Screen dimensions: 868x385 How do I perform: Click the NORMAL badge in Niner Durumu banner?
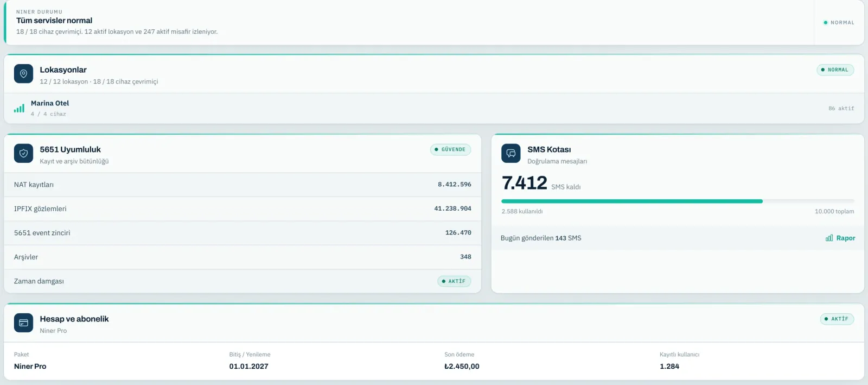coord(839,23)
